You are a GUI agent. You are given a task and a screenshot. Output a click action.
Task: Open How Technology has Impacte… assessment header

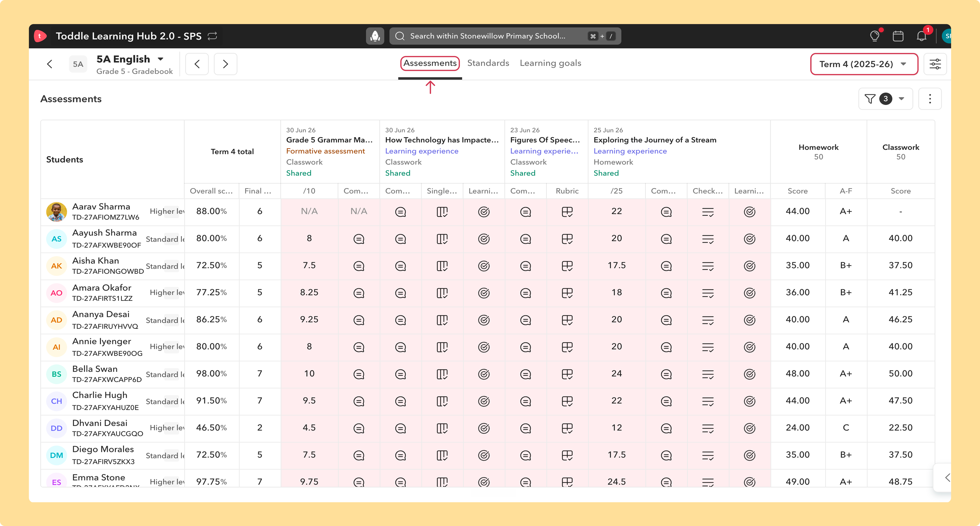pos(442,140)
